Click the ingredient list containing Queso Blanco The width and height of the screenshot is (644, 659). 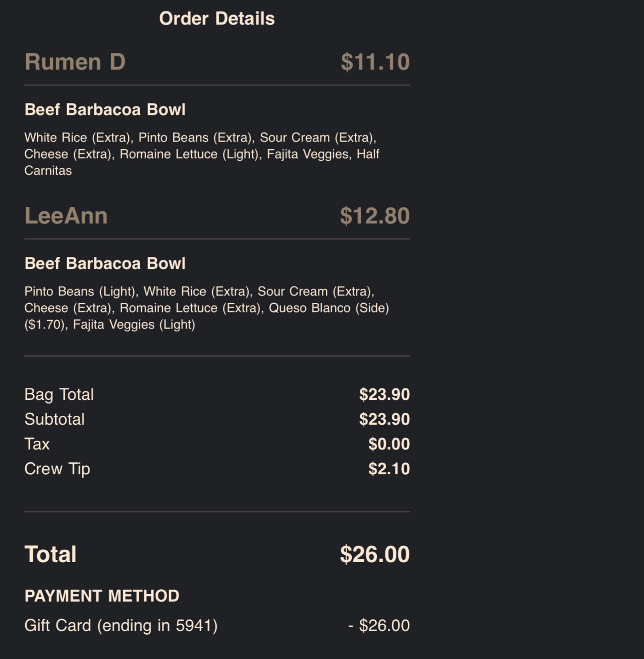click(x=206, y=308)
